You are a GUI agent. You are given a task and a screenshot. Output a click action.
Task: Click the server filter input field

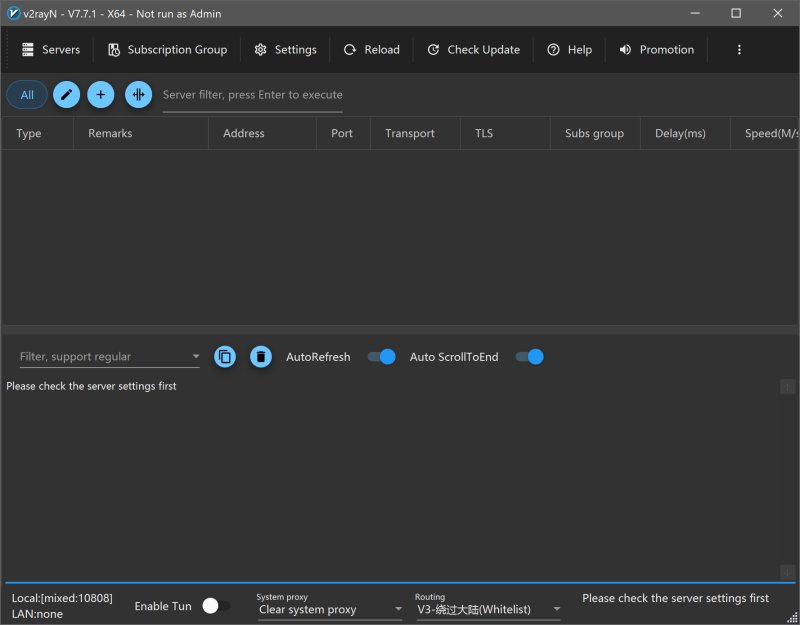pyautogui.click(x=252, y=95)
